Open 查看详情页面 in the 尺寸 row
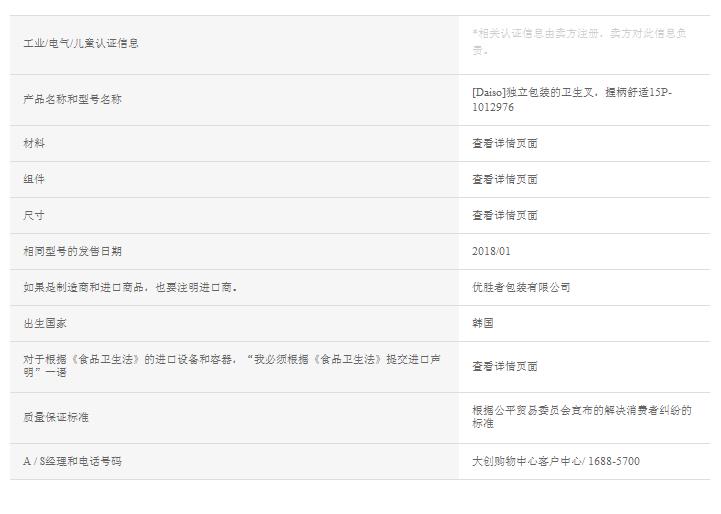Viewport: 721px width, 514px height. (x=505, y=215)
